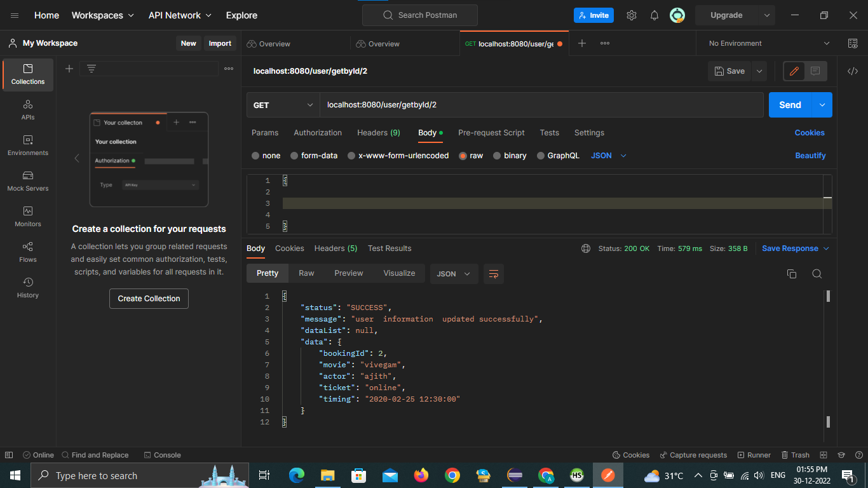Open a new request tab
The height and width of the screenshot is (488, 868).
[x=581, y=43]
